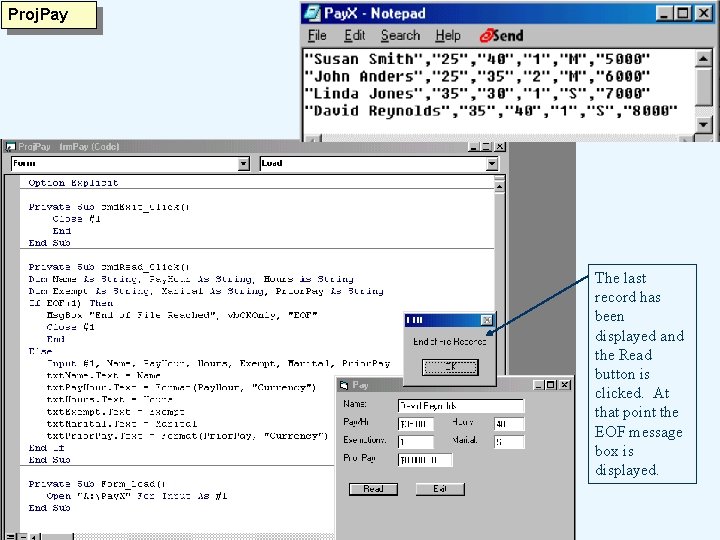720x540 pixels.
Task: Click the Read button on Pay form
Action: (373, 489)
